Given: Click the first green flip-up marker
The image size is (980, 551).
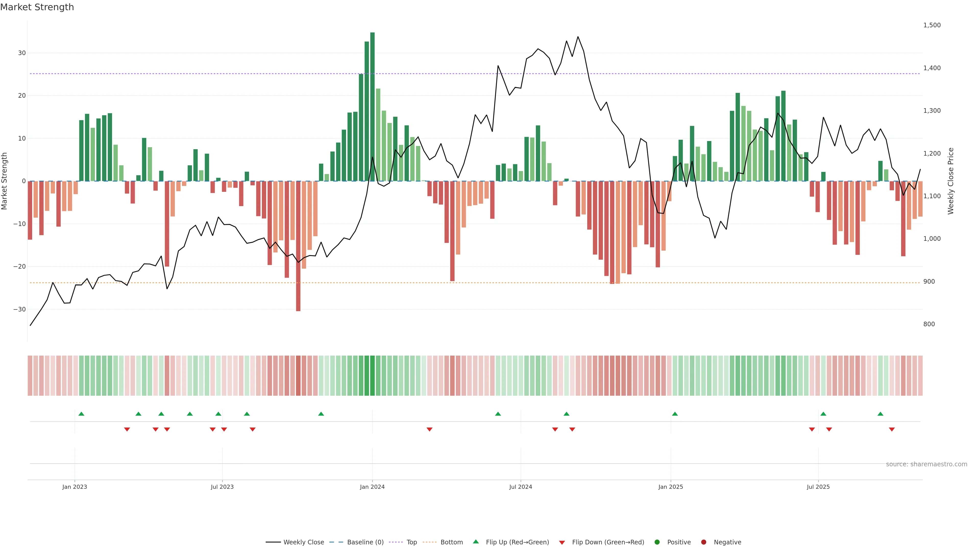Looking at the screenshot, I should pyautogui.click(x=81, y=414).
